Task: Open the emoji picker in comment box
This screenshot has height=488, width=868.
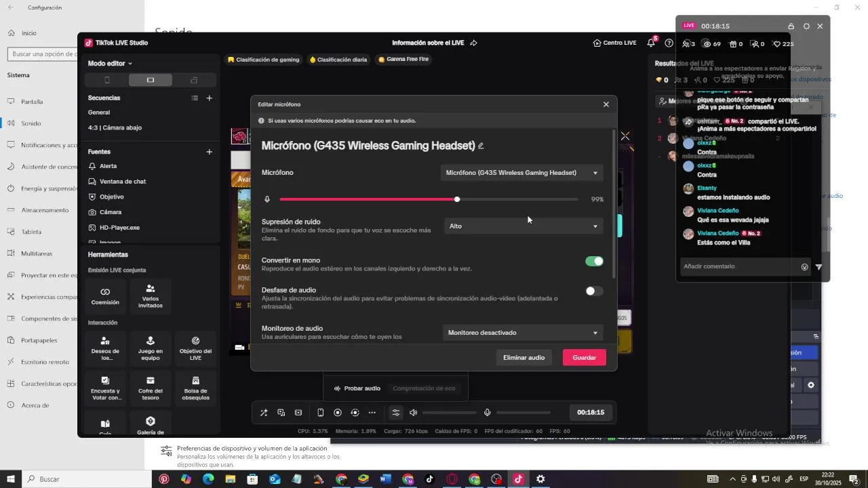Action: click(x=805, y=267)
